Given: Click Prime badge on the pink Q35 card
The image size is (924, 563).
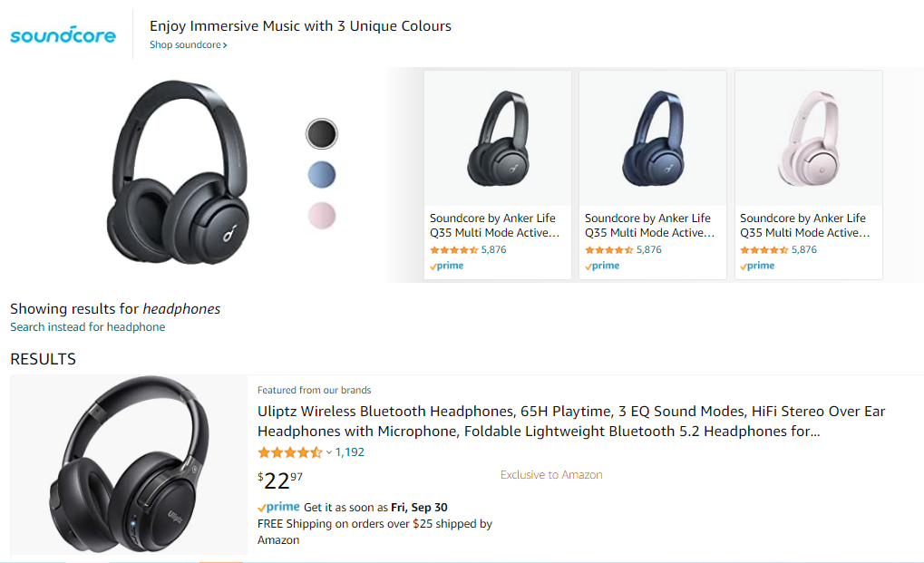Looking at the screenshot, I should click(758, 266).
